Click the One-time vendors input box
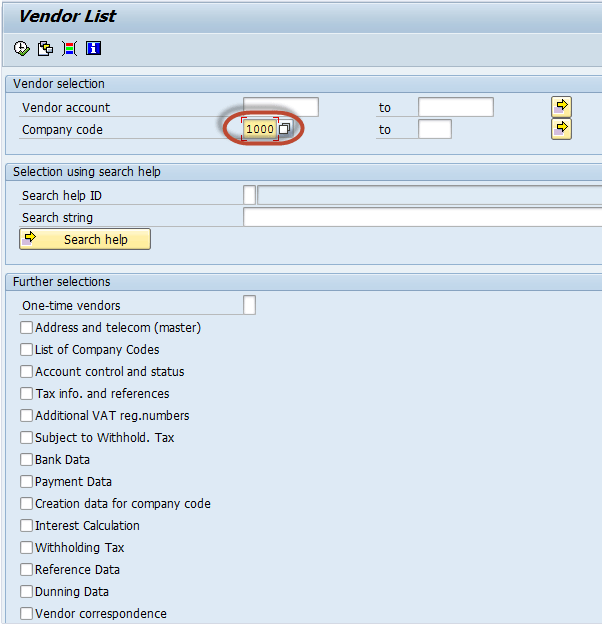This screenshot has height=626, width=602. point(250,305)
